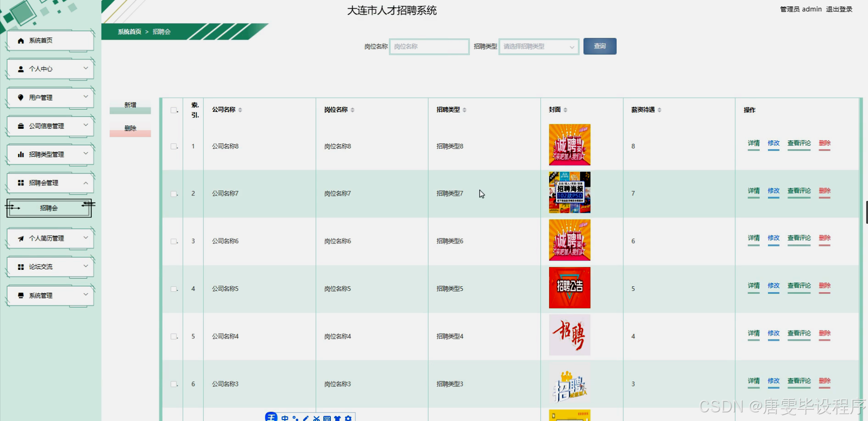Click the monitor icon beside 系统管理

point(21,295)
